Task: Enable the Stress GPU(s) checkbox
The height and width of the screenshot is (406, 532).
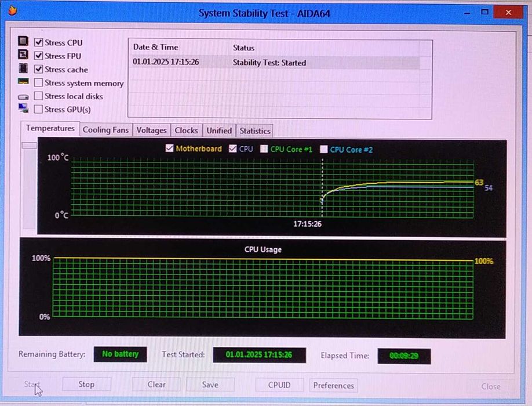Action: pos(38,109)
